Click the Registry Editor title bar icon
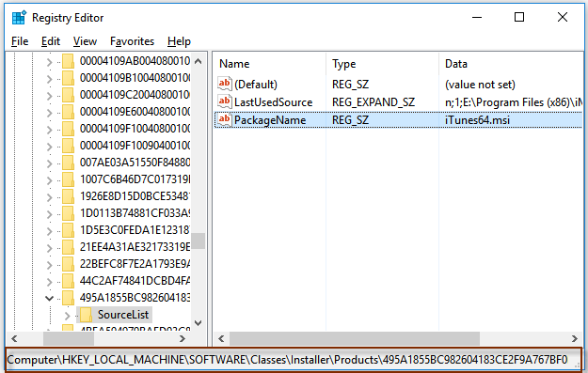Image resolution: width=588 pixels, height=373 pixels. tap(19, 18)
